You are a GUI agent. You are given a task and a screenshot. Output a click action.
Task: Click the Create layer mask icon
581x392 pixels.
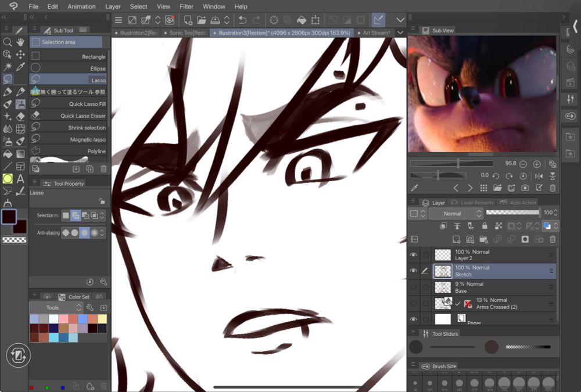(x=525, y=239)
